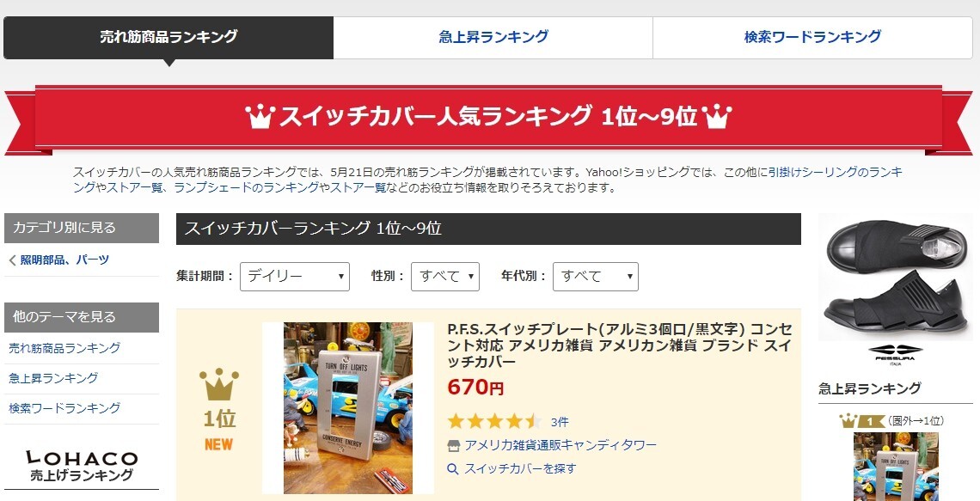Click the star rating icons of the top product
The height and width of the screenshot is (501, 980).
click(495, 421)
